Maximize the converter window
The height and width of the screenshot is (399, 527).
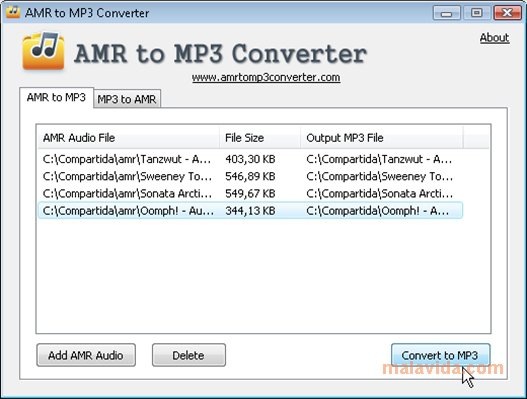(476, 13)
